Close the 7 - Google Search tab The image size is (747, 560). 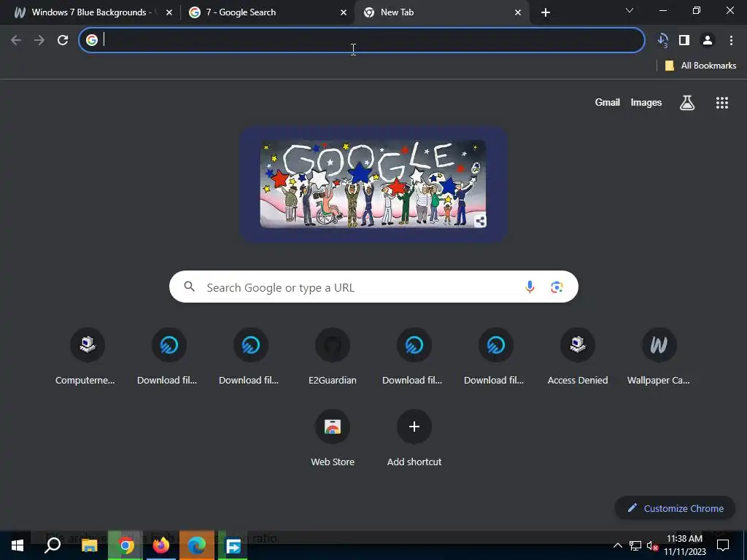(x=344, y=12)
